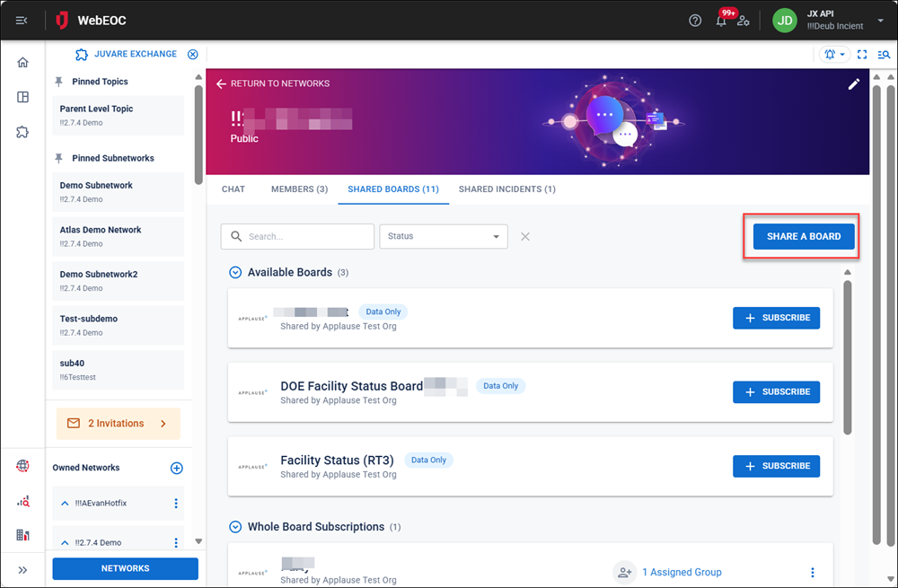Viewport: 898px width, 588px height.
Task: Edit the network with pencil icon
Action: (853, 84)
